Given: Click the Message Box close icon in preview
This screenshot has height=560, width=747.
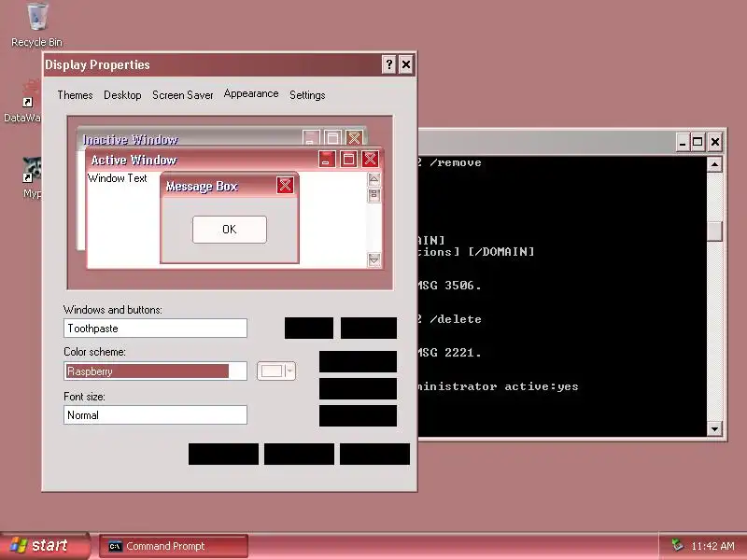Looking at the screenshot, I should click(x=285, y=185).
